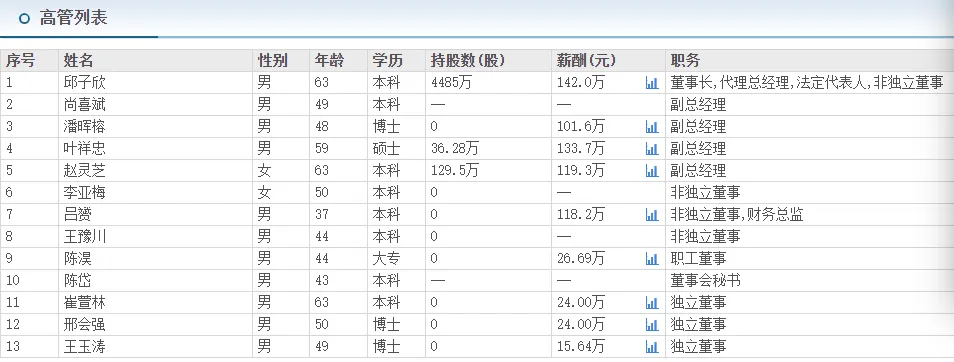The image size is (954, 362).
Task: Click the age 43 cell
Action: click(x=321, y=280)
